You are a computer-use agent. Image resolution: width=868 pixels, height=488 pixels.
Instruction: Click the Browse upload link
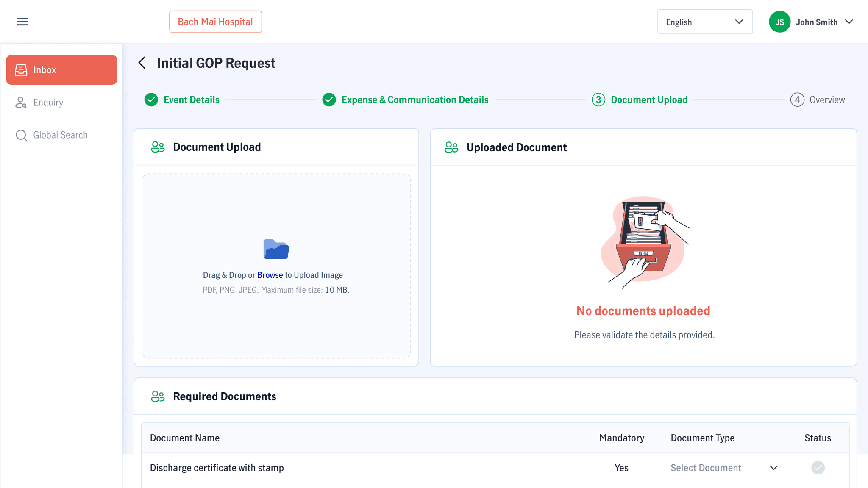pos(270,275)
